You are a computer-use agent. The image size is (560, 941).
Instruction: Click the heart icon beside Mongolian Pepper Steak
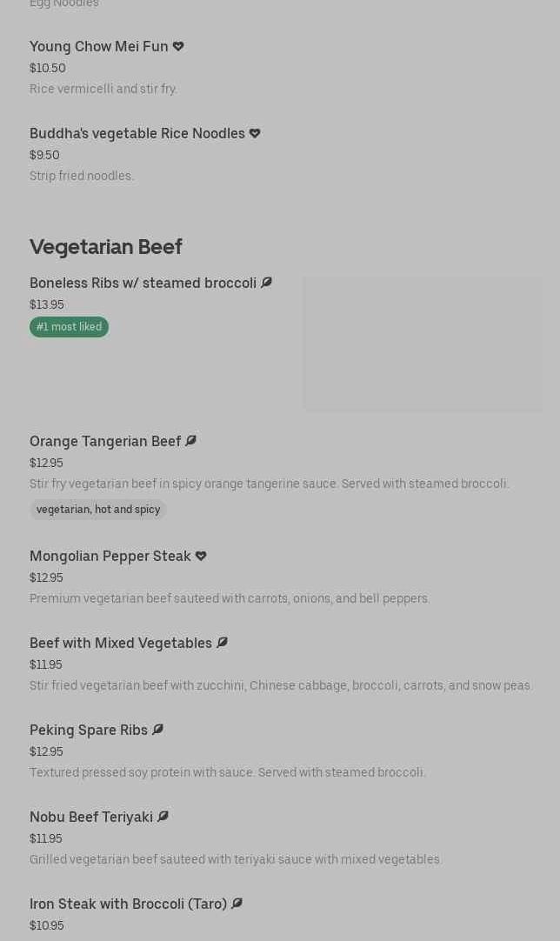[x=201, y=556]
